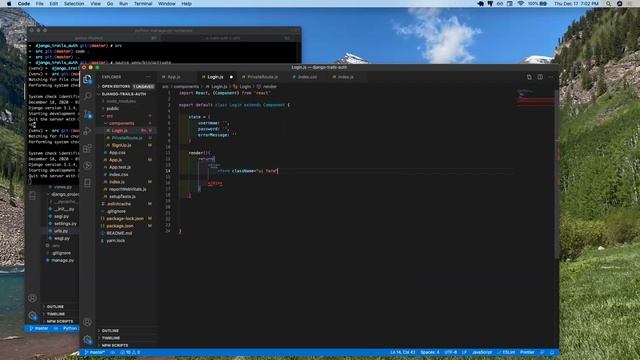Screen dimensions: 640x360
Task: Collapse the DJANGO-TRAILS-AUTH project folder
Action: [x=124, y=94]
